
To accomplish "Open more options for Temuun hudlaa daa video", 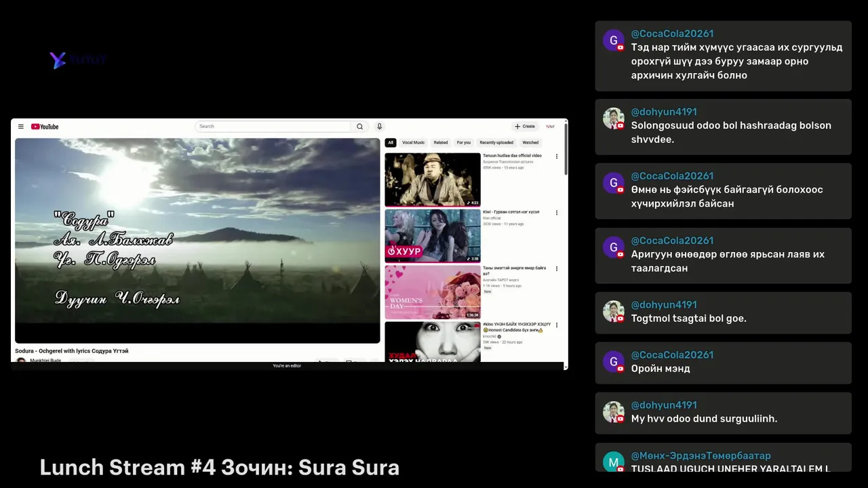I will [557, 157].
